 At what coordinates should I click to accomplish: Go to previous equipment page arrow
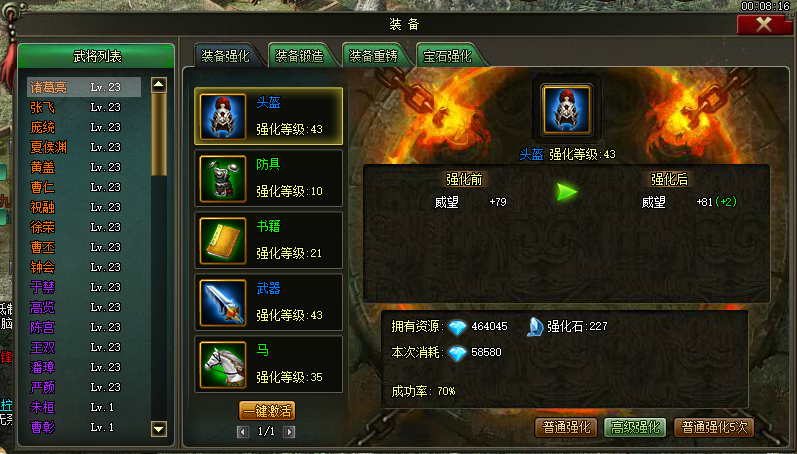(x=243, y=432)
